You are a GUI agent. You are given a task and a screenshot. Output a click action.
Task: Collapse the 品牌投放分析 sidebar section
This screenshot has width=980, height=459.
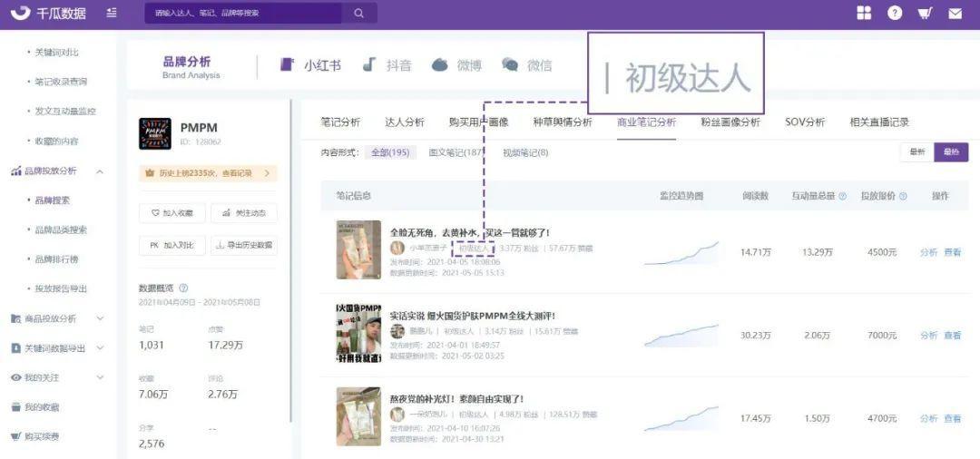click(x=100, y=171)
